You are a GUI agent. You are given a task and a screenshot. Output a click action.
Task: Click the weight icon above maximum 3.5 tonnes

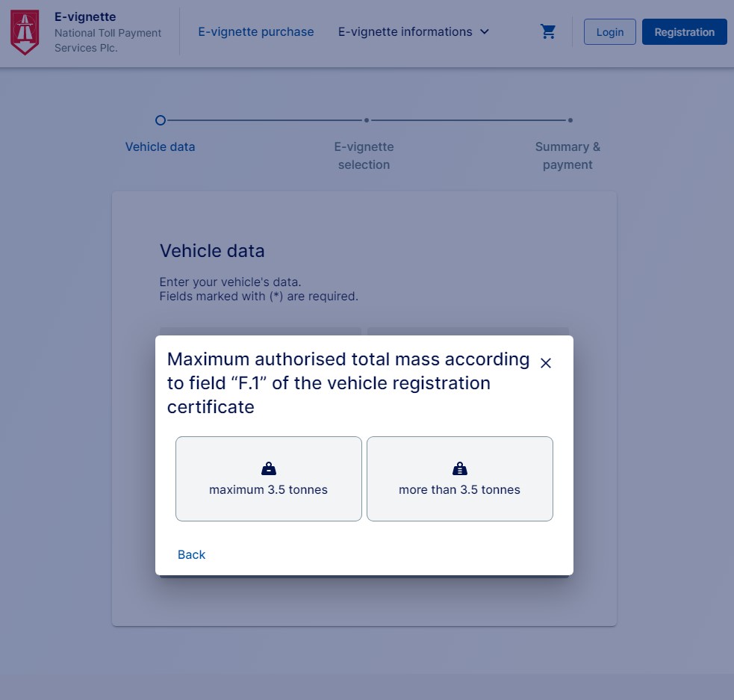[269, 469]
